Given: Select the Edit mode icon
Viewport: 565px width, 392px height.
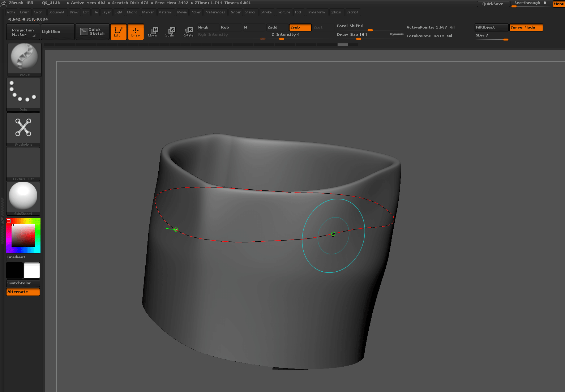Looking at the screenshot, I should [x=118, y=32].
